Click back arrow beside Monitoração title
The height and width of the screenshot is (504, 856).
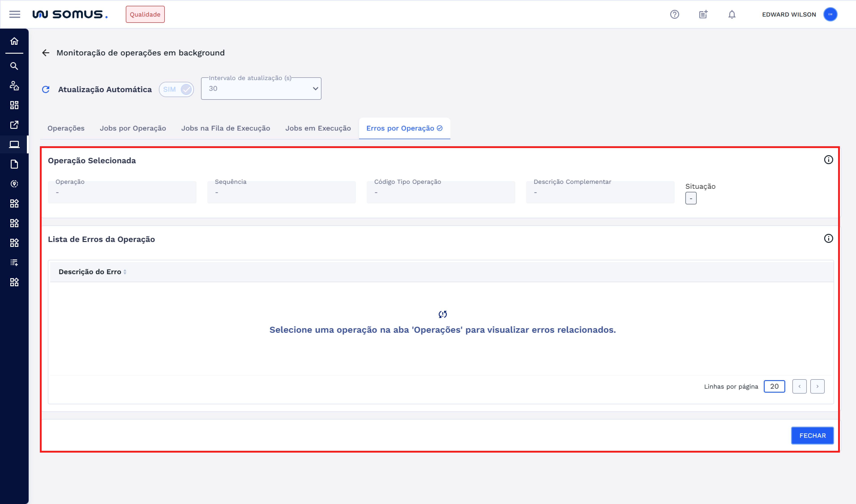click(46, 53)
